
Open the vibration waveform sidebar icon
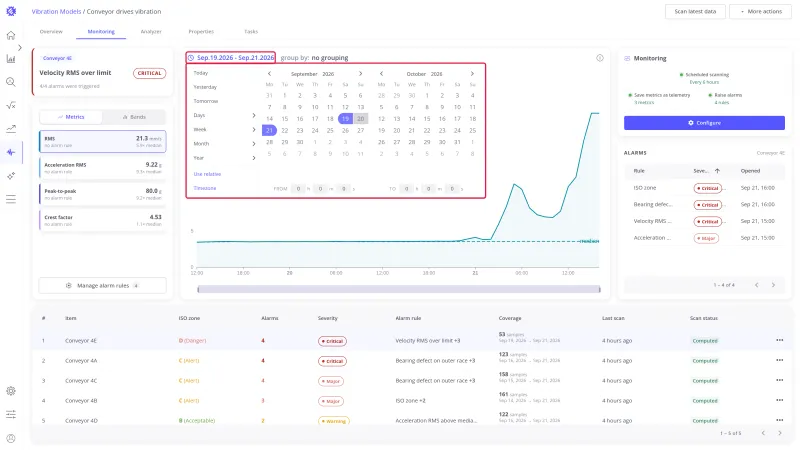pos(11,152)
